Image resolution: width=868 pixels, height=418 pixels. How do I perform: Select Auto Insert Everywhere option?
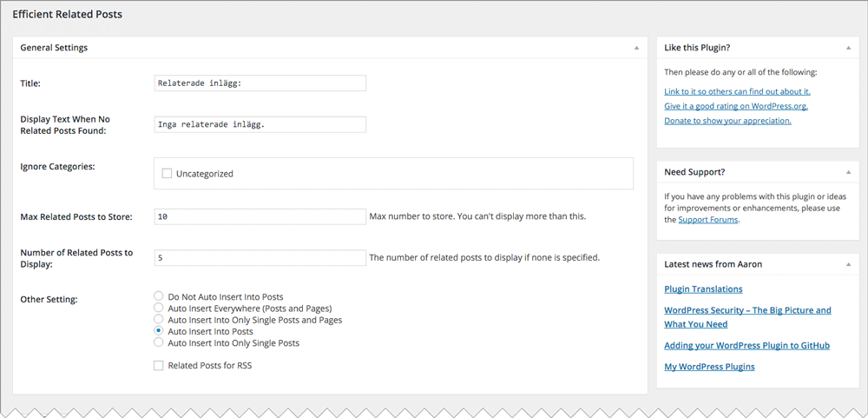(159, 309)
